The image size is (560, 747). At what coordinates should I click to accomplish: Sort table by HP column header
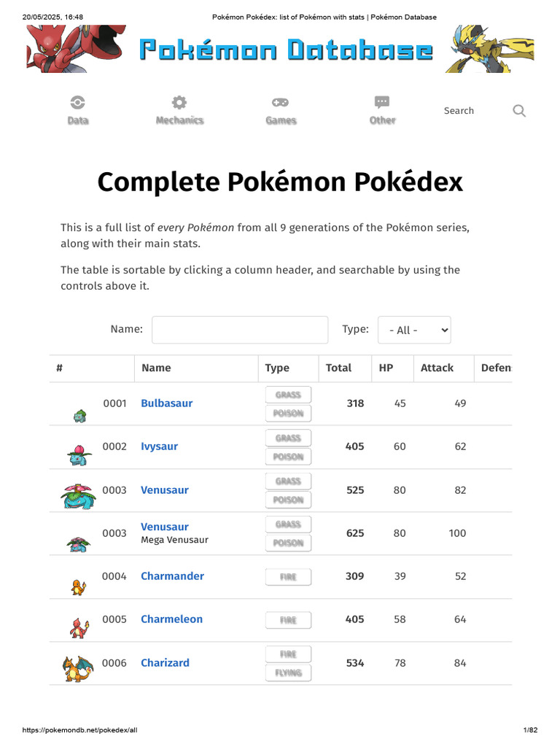coord(386,368)
